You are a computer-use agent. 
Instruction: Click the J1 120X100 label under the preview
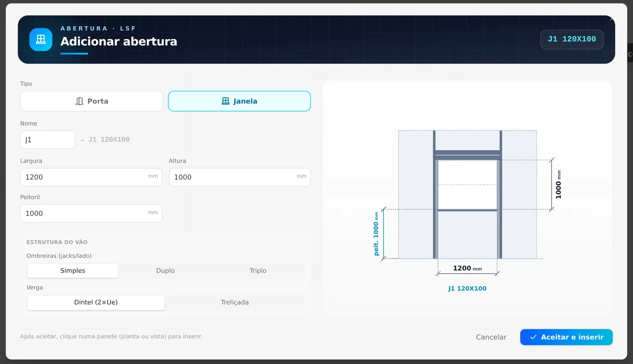pyautogui.click(x=467, y=288)
